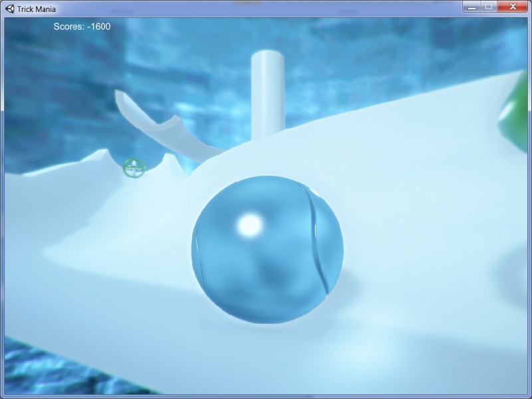Click the Trick Mania window title text

click(37, 9)
